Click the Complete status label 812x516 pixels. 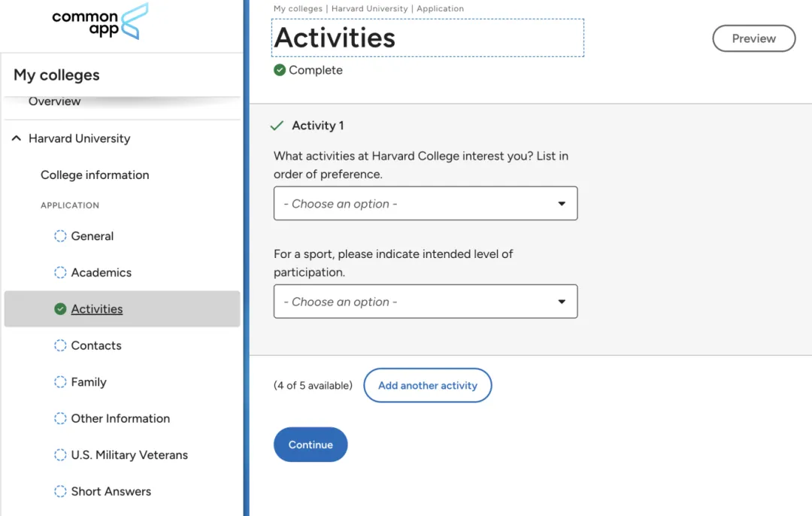pos(315,70)
